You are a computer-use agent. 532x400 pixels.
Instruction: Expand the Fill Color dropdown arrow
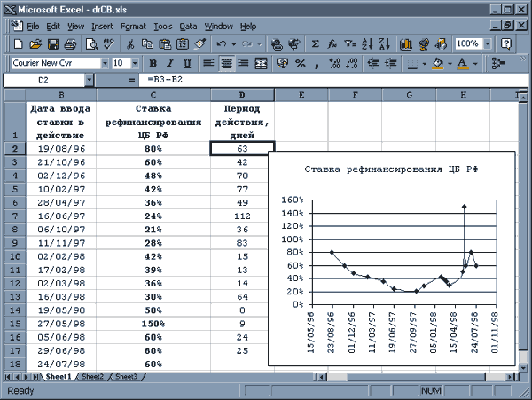click(450, 64)
